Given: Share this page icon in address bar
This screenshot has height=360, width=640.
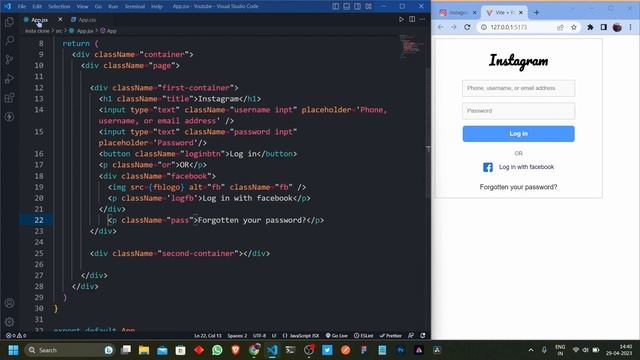Looking at the screenshot, I should 560,27.
